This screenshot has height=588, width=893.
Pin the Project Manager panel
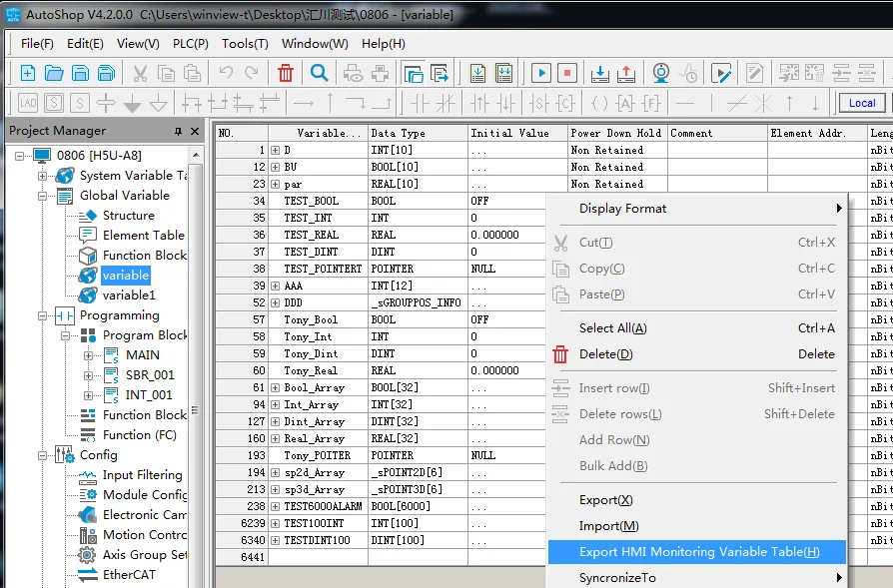[178, 132]
